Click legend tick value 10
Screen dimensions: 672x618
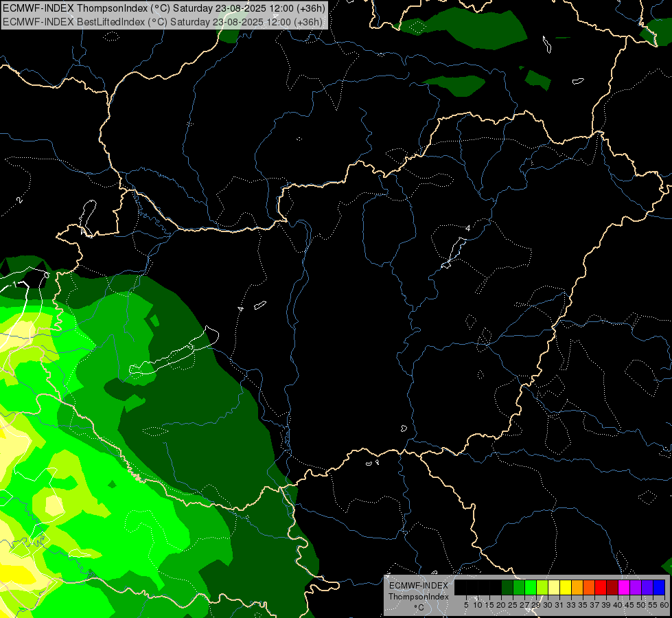point(478,605)
